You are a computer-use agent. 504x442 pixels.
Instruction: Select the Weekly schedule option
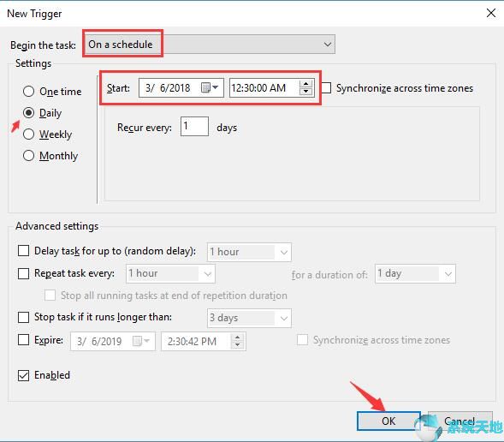tap(28, 134)
